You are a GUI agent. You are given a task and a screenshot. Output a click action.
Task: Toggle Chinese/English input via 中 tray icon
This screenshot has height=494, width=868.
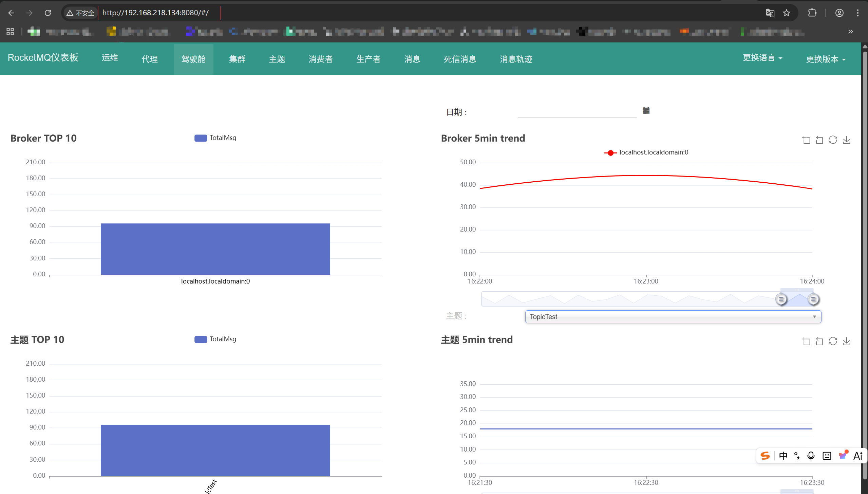click(784, 456)
